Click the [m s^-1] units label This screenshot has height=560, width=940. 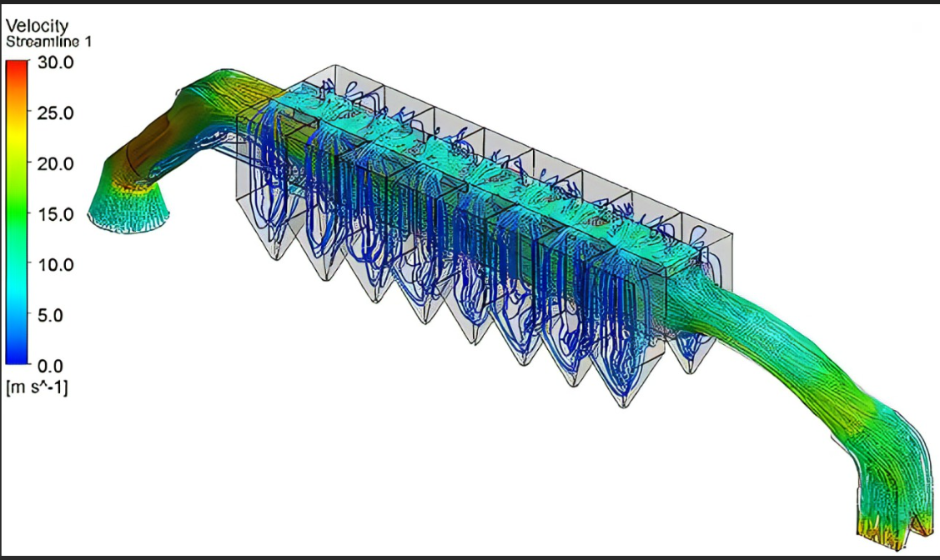[37, 386]
